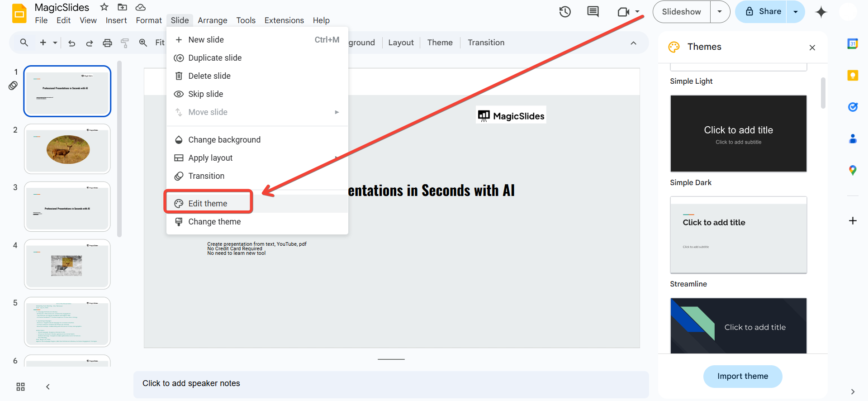Image resolution: width=868 pixels, height=401 pixels.
Task: Activate the paint format tool
Action: pos(125,43)
